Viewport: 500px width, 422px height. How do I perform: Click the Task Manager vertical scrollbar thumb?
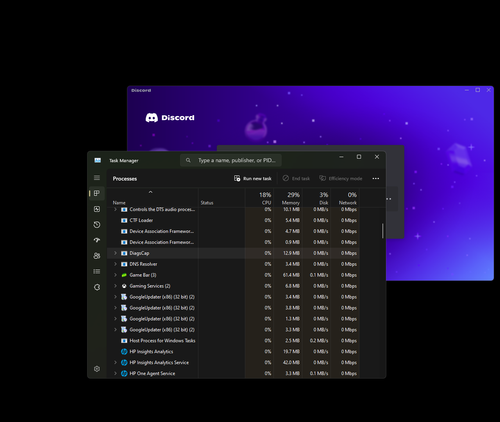pos(382,231)
